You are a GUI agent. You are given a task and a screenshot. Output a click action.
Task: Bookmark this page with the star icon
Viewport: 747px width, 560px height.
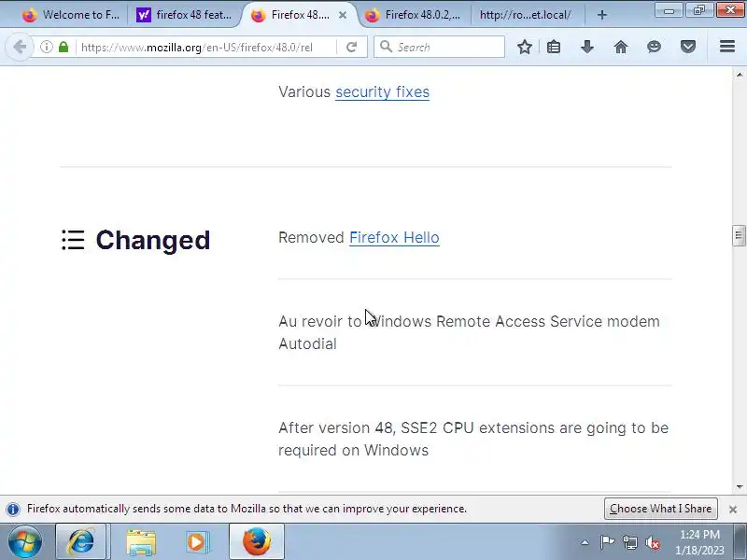[525, 47]
